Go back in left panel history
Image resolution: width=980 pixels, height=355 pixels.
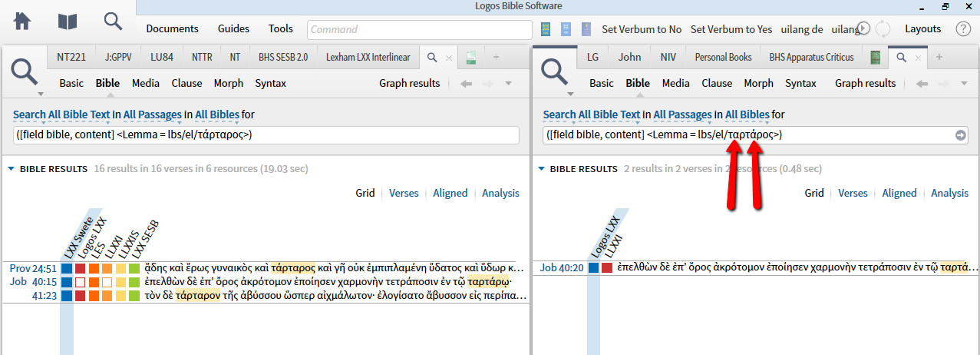point(466,83)
